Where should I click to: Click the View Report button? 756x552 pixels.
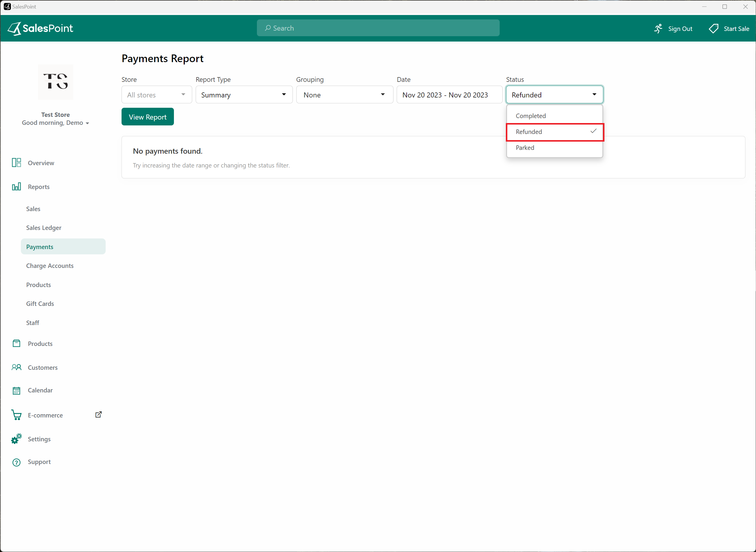[148, 117]
